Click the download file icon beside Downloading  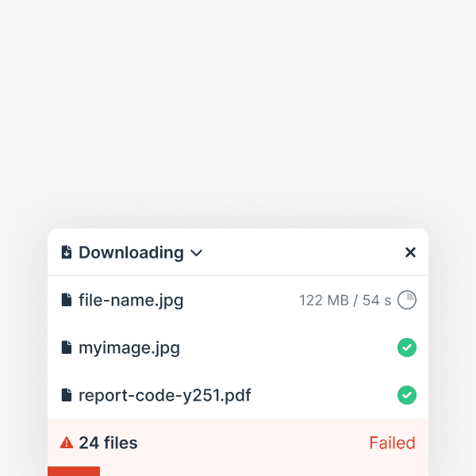point(67,252)
